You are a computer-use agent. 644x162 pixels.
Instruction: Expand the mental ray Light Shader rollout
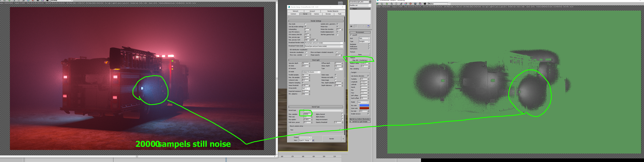(x=360, y=122)
